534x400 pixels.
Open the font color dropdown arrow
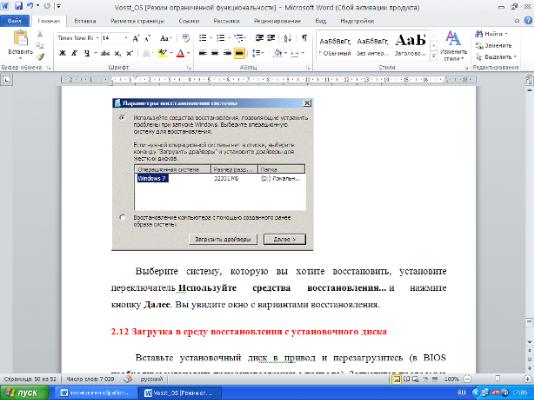click(x=188, y=53)
